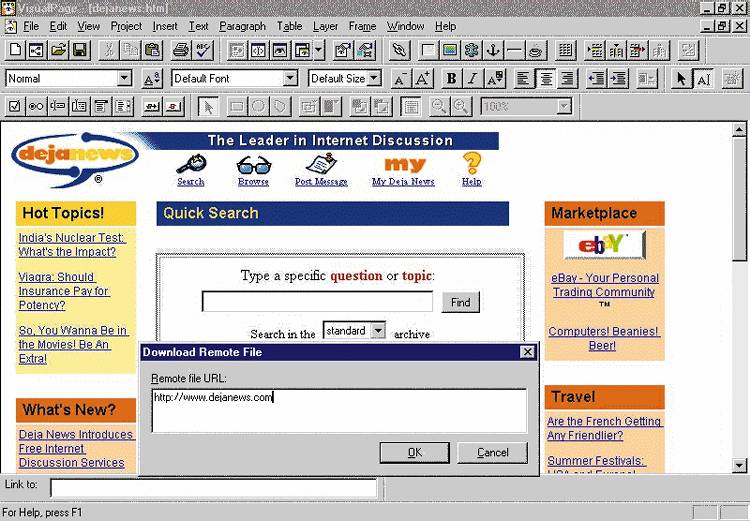Viewport: 750px width, 521px height.
Task: Click the eye preview icon
Action: pyautogui.click(x=280, y=50)
